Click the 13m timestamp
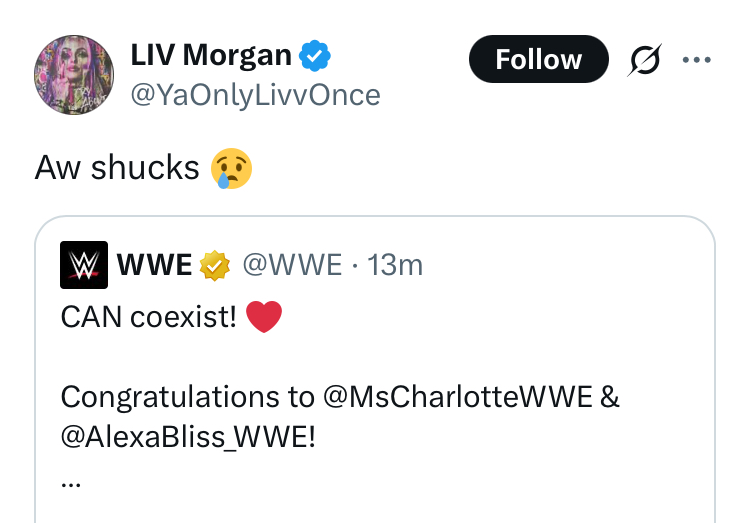Viewport: 750px width, 523px height. click(396, 265)
